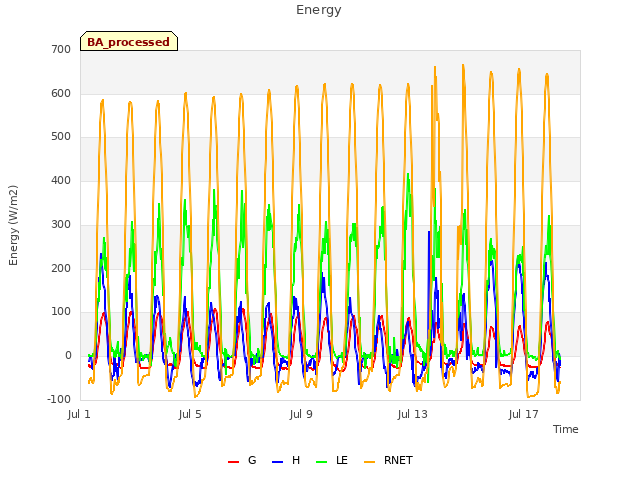Click the Jul 1 x-axis tick label

[x=79, y=415]
